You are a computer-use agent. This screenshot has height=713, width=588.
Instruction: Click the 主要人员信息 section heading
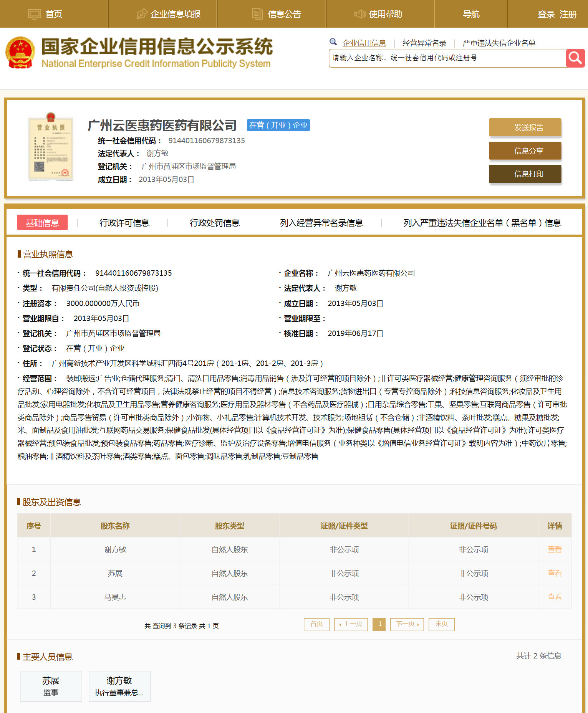(x=48, y=657)
